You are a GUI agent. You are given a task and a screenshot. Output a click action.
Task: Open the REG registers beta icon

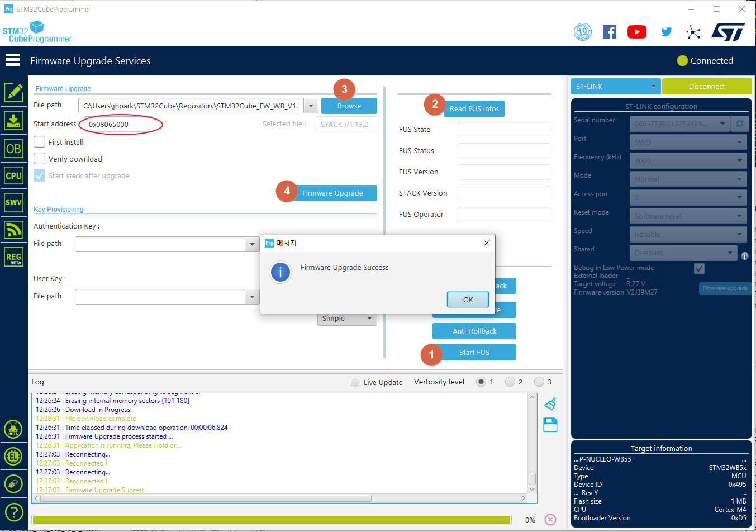coord(13,257)
